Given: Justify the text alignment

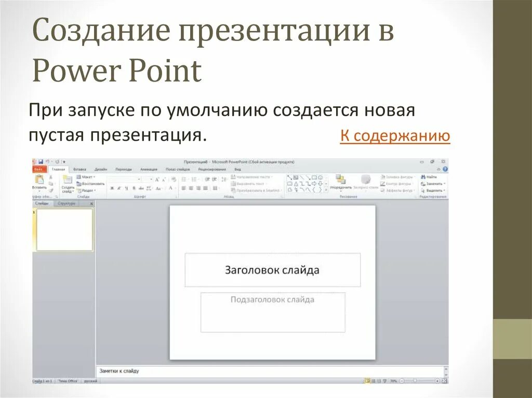Looking at the screenshot, I should pos(205,188).
